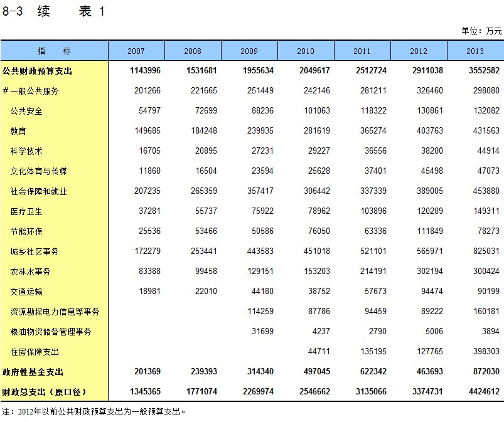Click the 2010 column header

[x=306, y=51]
